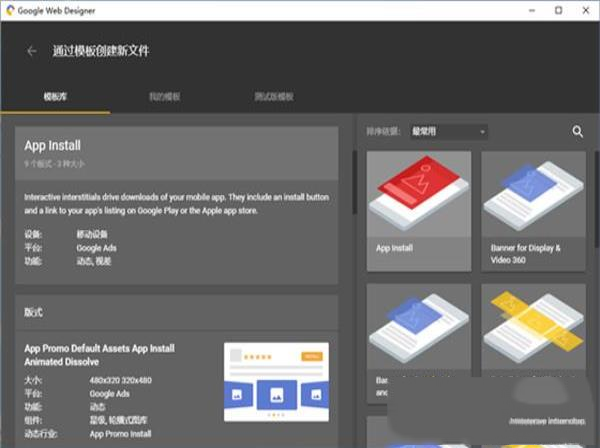Expand the 最常用 sort dropdown
Screen dimensions: 600x448
(x=448, y=132)
